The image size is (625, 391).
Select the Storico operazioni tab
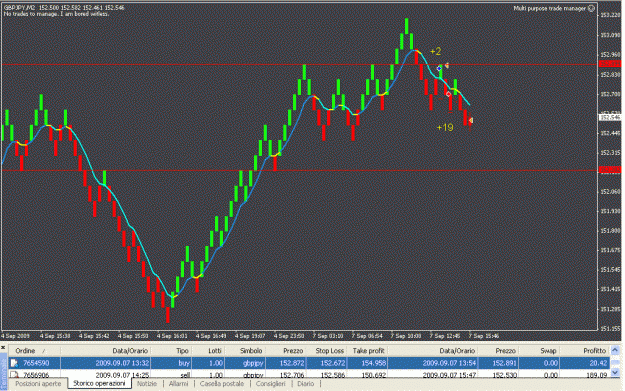click(99, 383)
